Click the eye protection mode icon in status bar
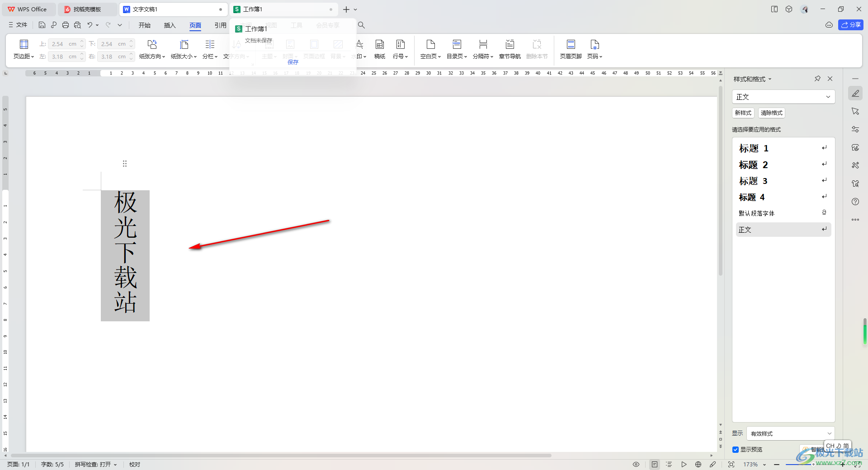 click(x=636, y=464)
